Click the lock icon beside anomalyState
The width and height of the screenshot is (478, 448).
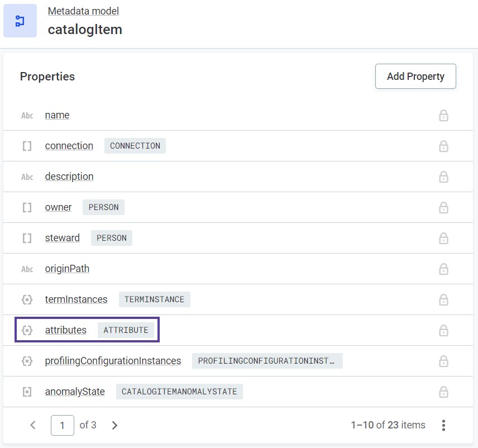tap(443, 392)
